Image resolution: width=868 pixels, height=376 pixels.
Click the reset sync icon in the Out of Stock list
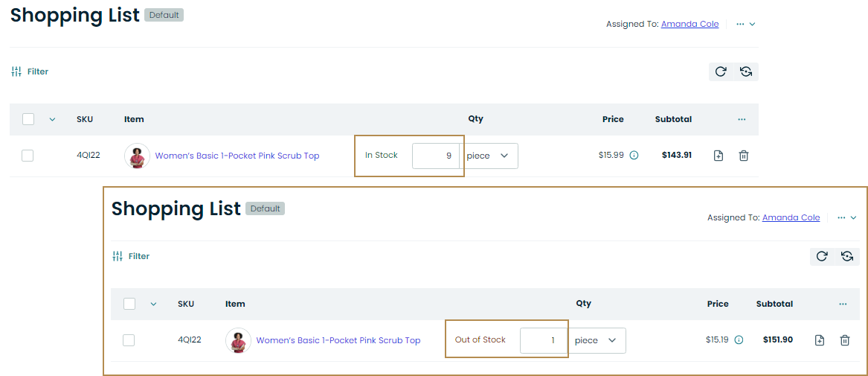click(847, 256)
